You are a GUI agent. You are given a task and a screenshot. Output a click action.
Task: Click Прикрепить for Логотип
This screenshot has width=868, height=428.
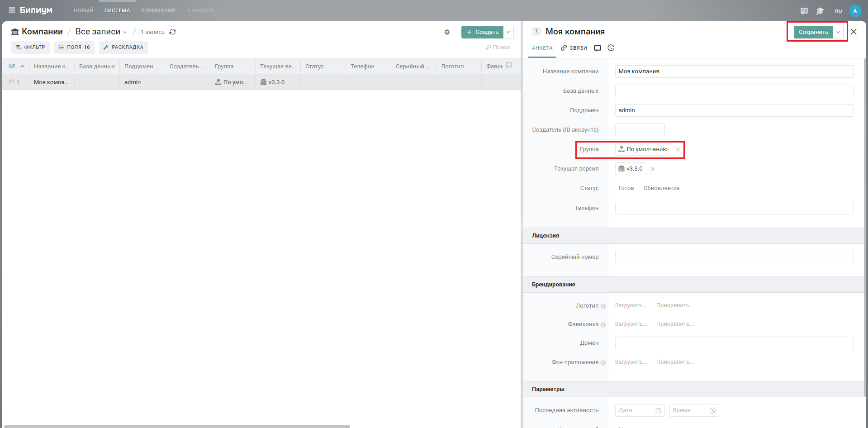(675, 305)
